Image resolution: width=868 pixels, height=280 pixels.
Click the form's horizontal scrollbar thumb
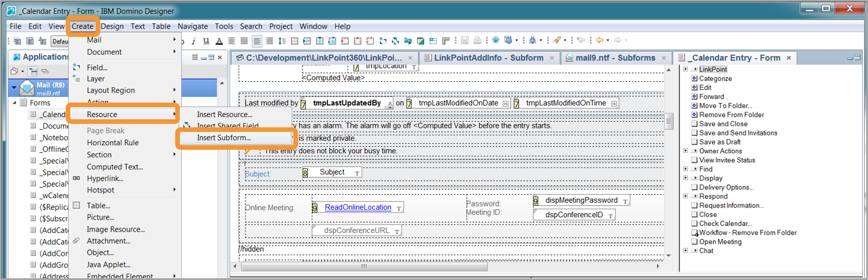click(x=364, y=267)
